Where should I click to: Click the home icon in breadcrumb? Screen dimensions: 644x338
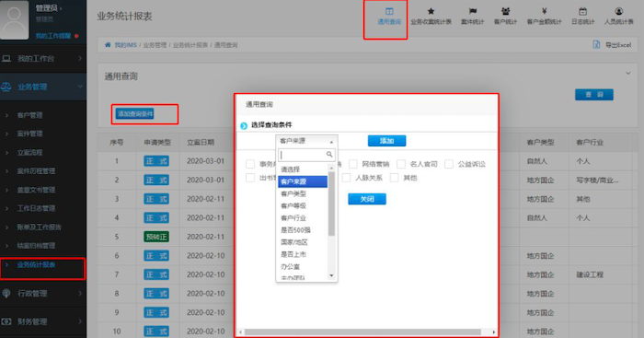pos(108,44)
